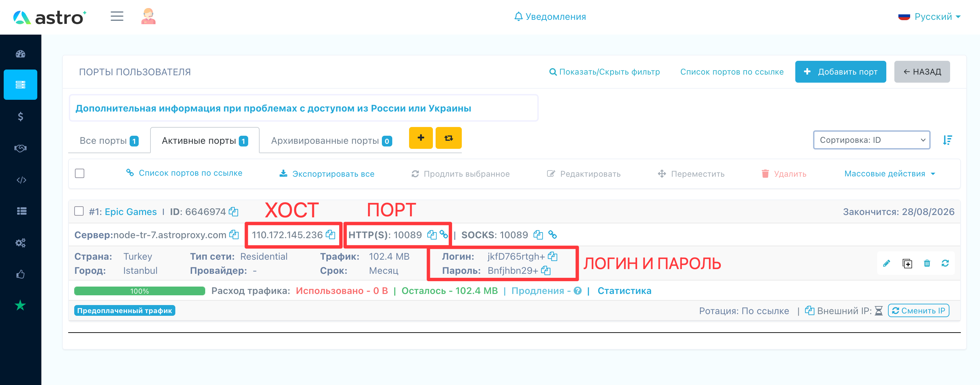
Task: Open the list icon in sidebar
Action: pos(22,211)
